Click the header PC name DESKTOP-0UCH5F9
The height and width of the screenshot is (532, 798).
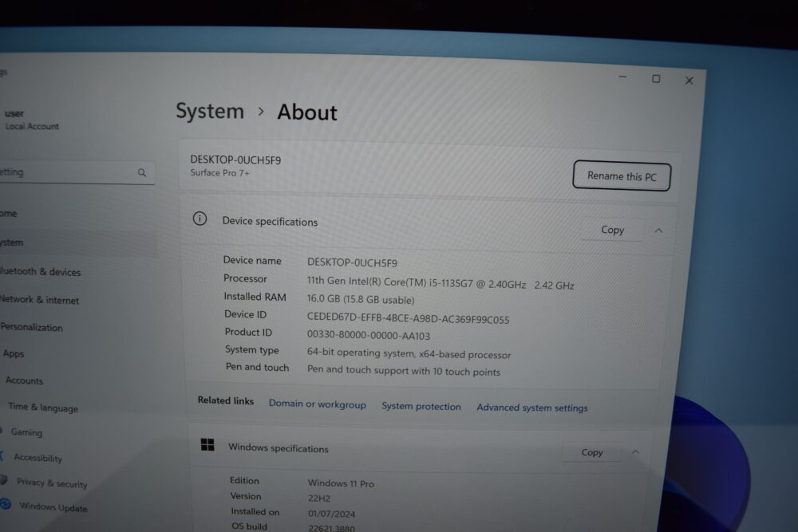click(x=235, y=160)
